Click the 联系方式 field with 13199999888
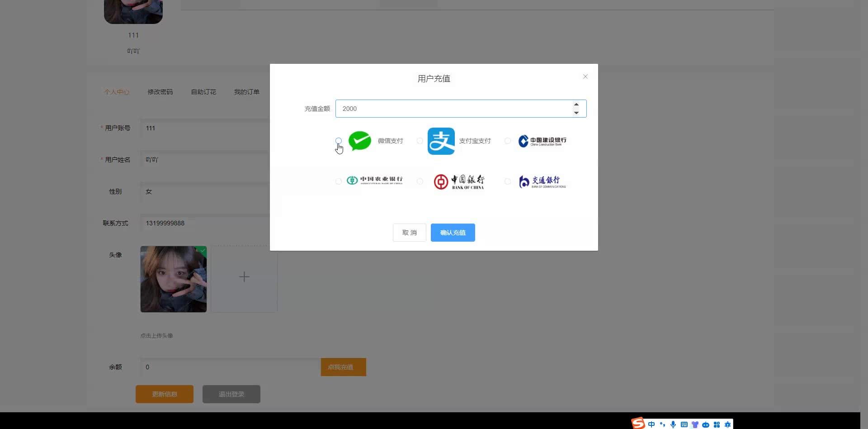Image resolution: width=868 pixels, height=429 pixels. [205, 223]
